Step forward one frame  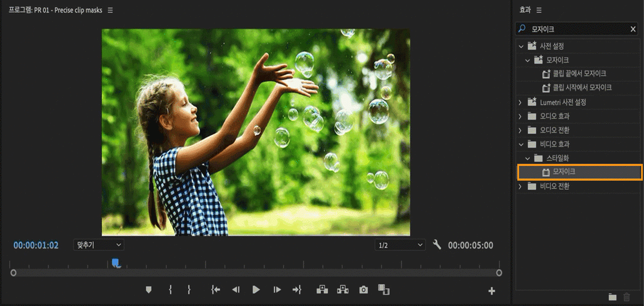[277, 290]
